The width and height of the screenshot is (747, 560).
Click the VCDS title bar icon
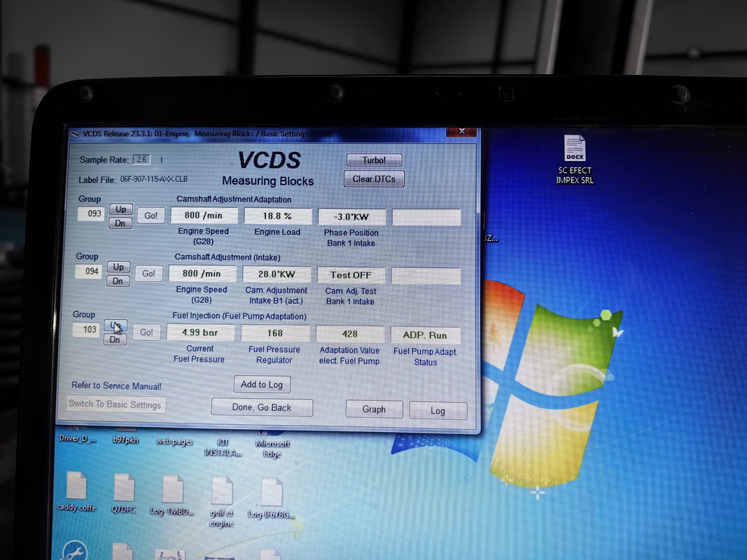(75, 134)
